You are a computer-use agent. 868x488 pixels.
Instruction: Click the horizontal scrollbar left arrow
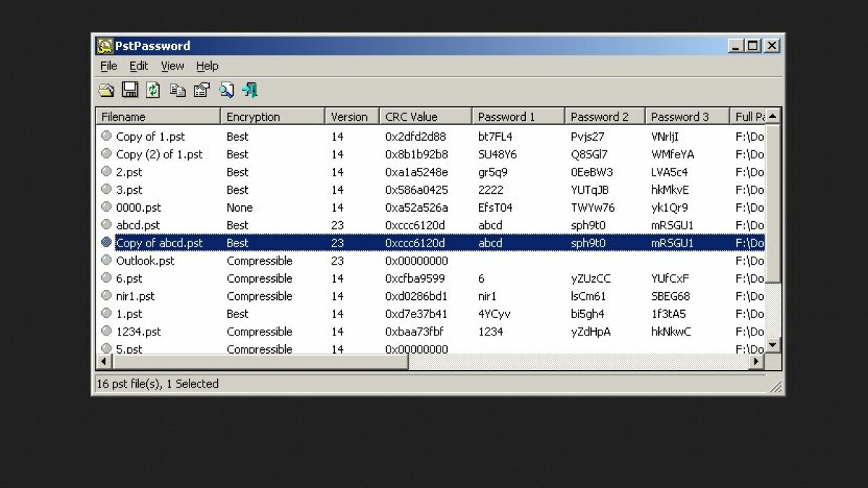[104, 361]
